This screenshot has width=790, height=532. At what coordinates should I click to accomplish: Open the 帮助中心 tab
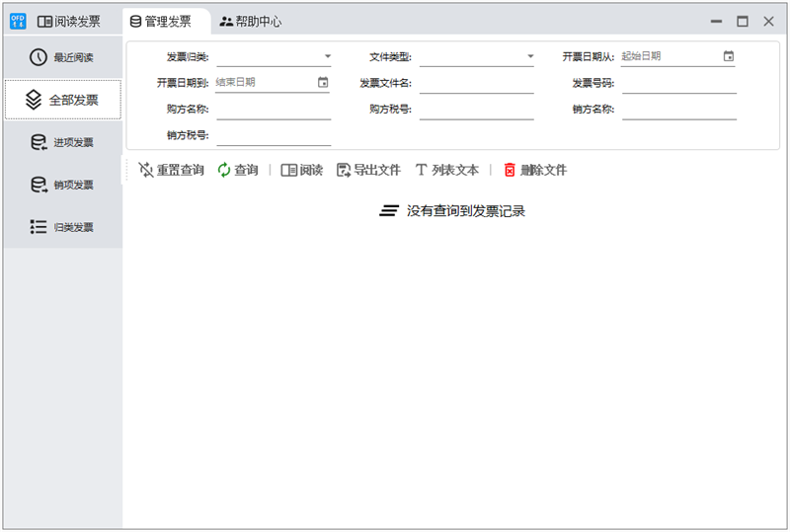pos(251,21)
